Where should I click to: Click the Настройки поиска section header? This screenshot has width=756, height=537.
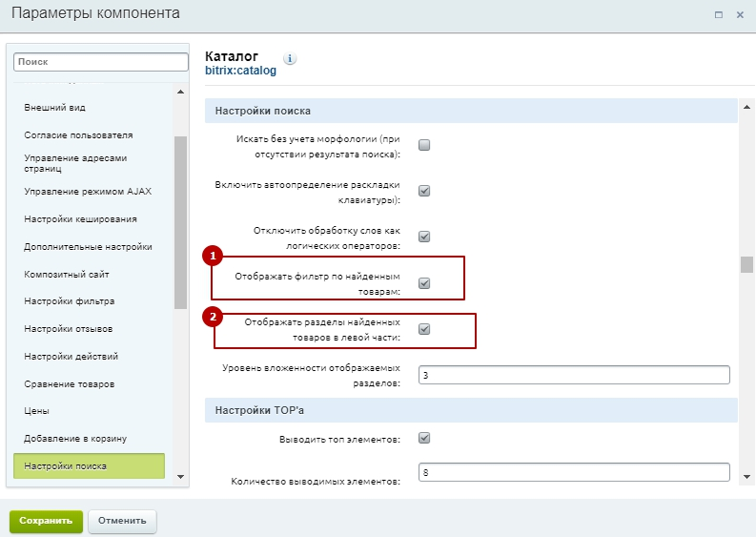coord(471,111)
